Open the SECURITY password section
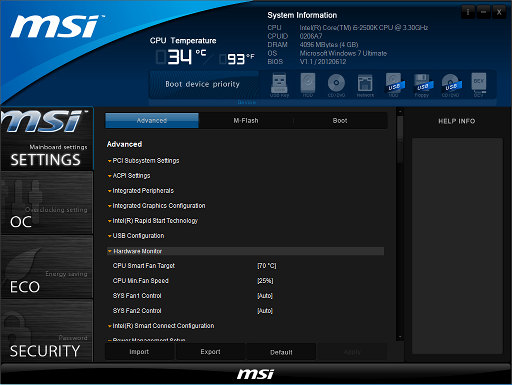 click(x=47, y=331)
